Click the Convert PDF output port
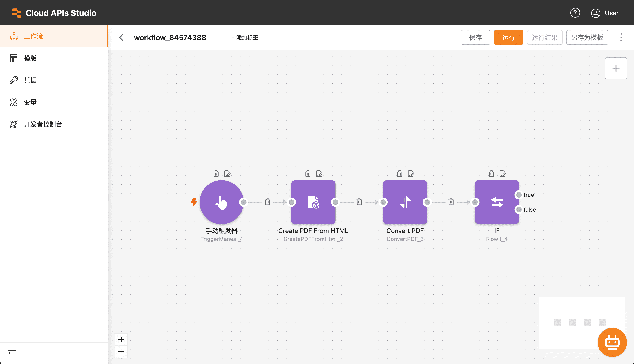 pyautogui.click(x=427, y=202)
